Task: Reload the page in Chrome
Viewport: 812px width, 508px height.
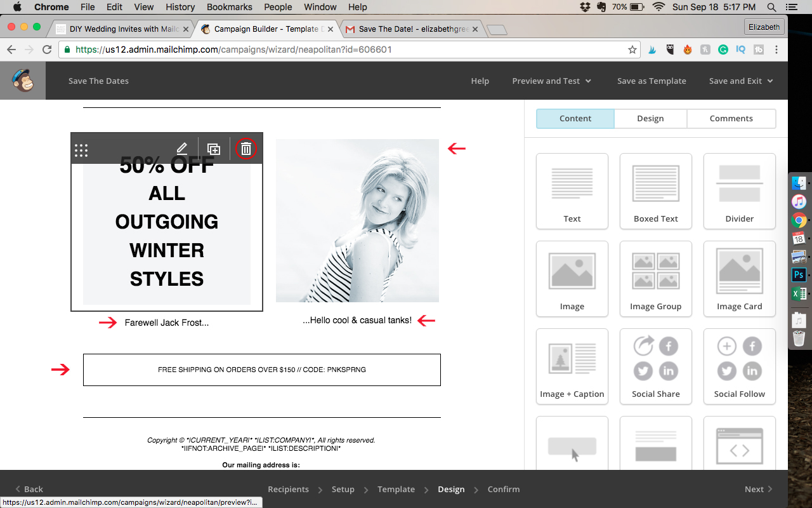Action: click(47, 50)
